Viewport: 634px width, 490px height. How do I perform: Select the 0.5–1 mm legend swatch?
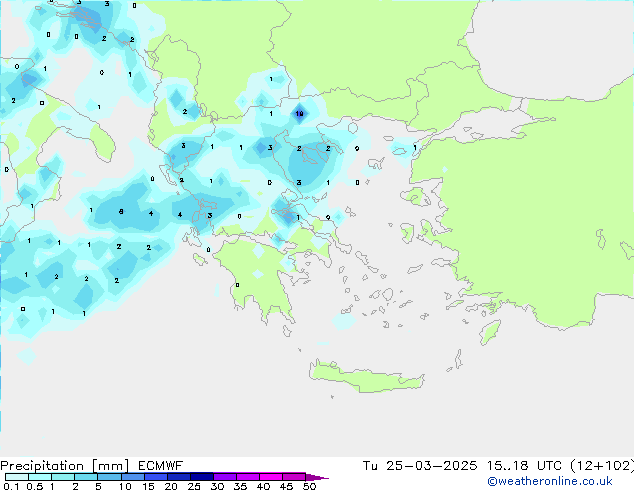[40, 477]
